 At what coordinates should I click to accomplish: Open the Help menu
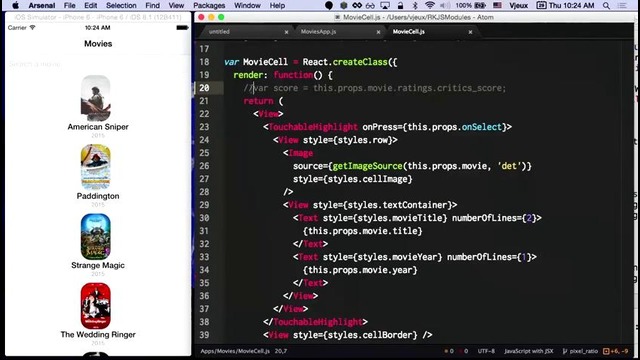pos(277,5)
